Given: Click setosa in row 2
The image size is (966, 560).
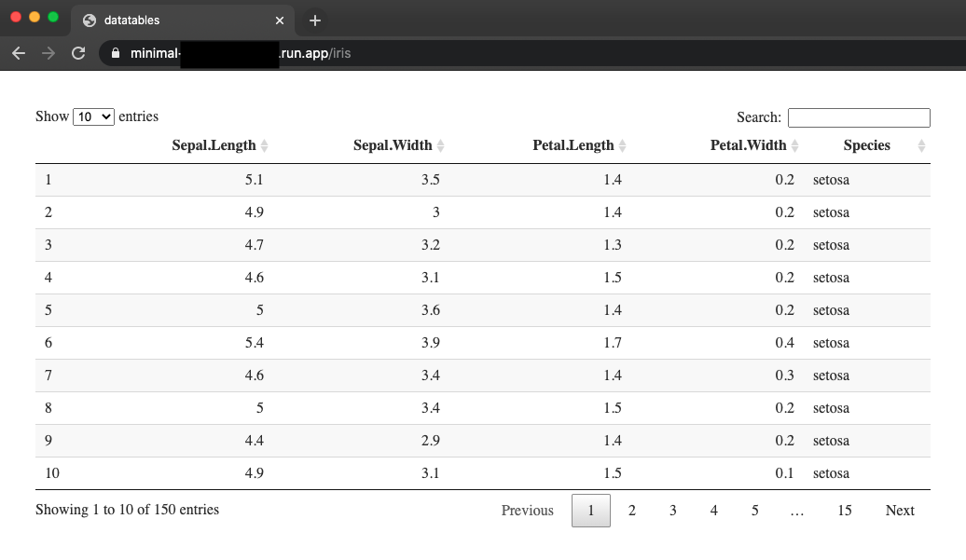Looking at the screenshot, I should 831,212.
